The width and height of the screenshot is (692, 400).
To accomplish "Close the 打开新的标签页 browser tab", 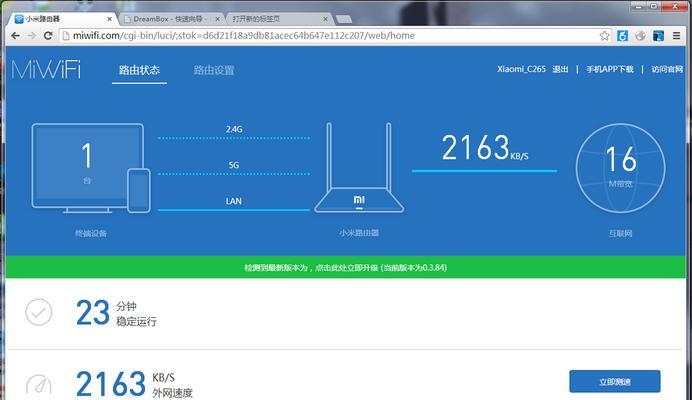I will pyautogui.click(x=325, y=19).
